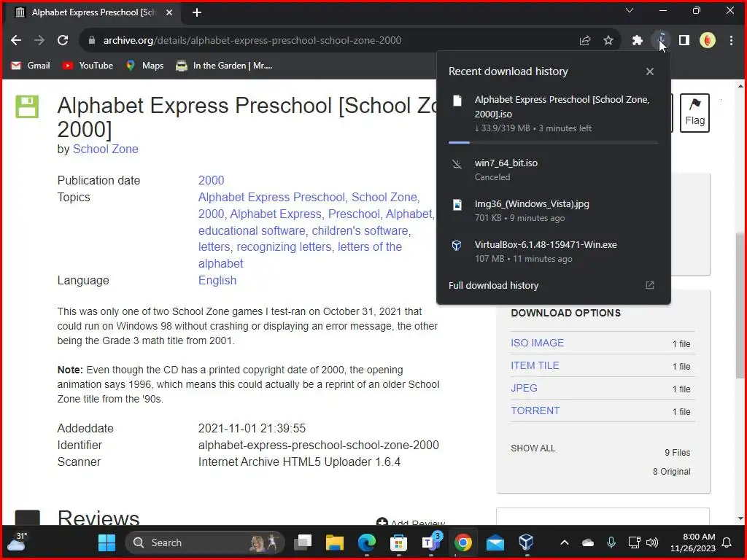Open the Chrome profile avatar

[x=708, y=41]
